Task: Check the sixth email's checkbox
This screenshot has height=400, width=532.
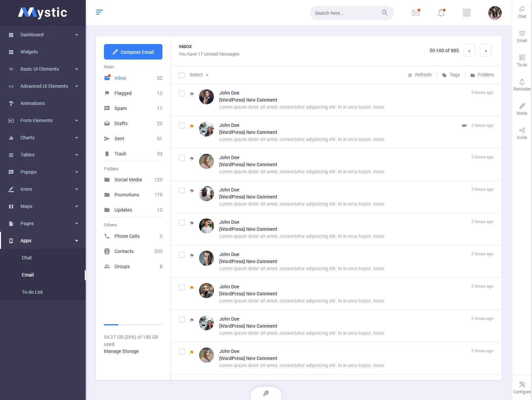Action: (182, 255)
